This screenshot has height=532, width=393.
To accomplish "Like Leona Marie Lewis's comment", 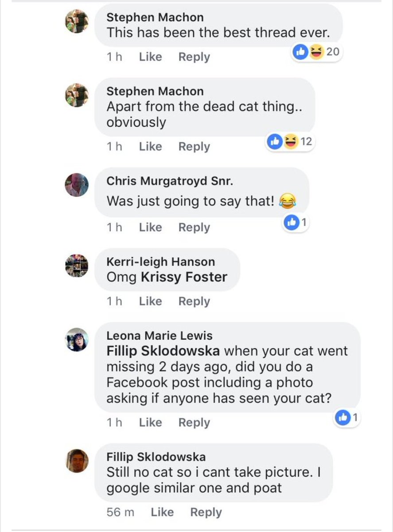I will tap(150, 422).
